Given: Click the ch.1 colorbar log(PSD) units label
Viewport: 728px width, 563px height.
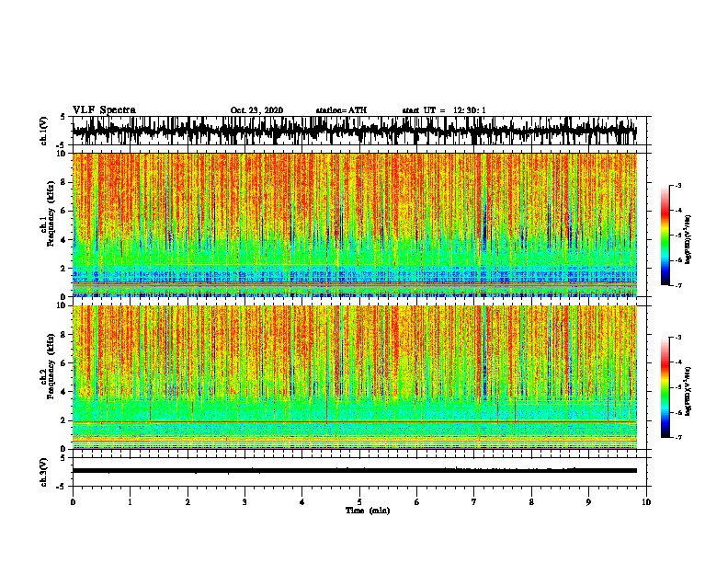Looking at the screenshot, I should 688,239.
